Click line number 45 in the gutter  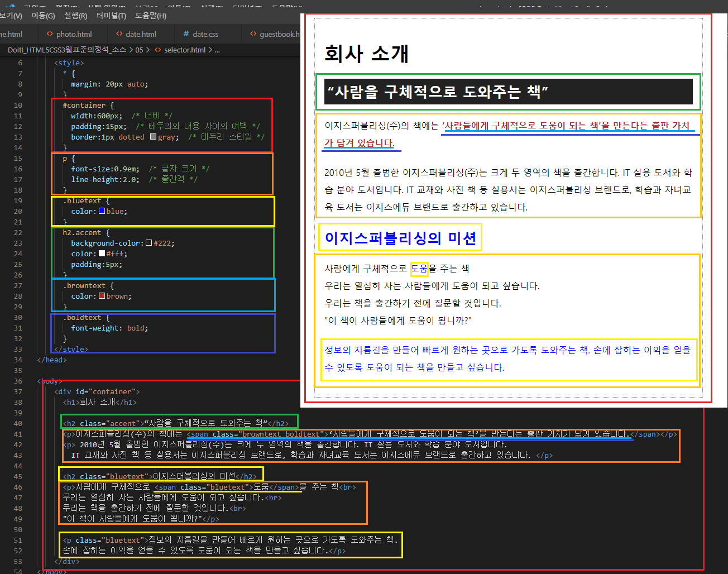tap(18, 476)
